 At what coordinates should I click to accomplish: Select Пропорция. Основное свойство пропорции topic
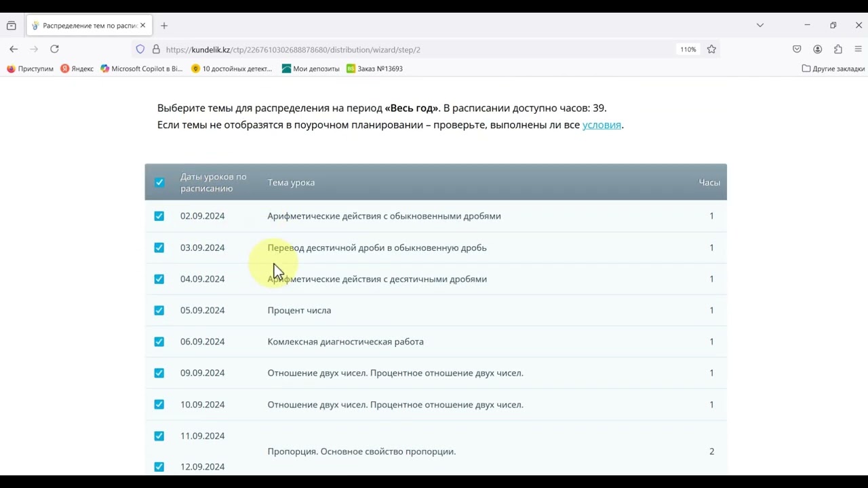[361, 451]
